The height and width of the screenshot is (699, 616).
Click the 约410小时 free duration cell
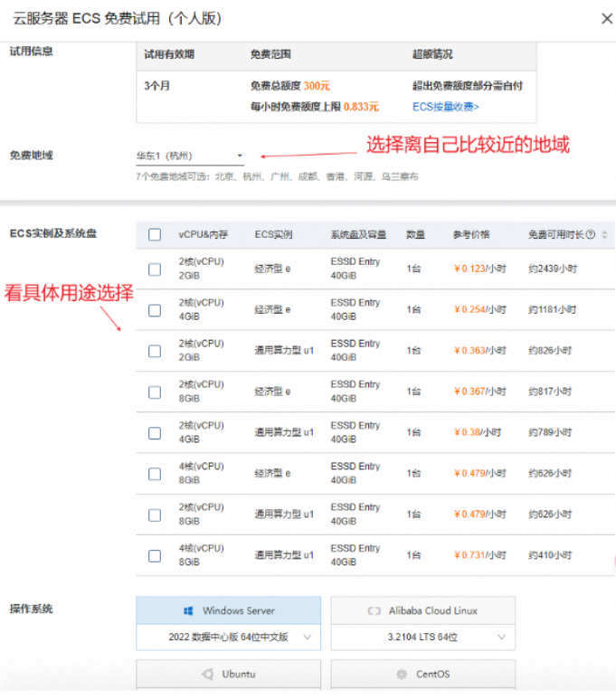click(550, 555)
